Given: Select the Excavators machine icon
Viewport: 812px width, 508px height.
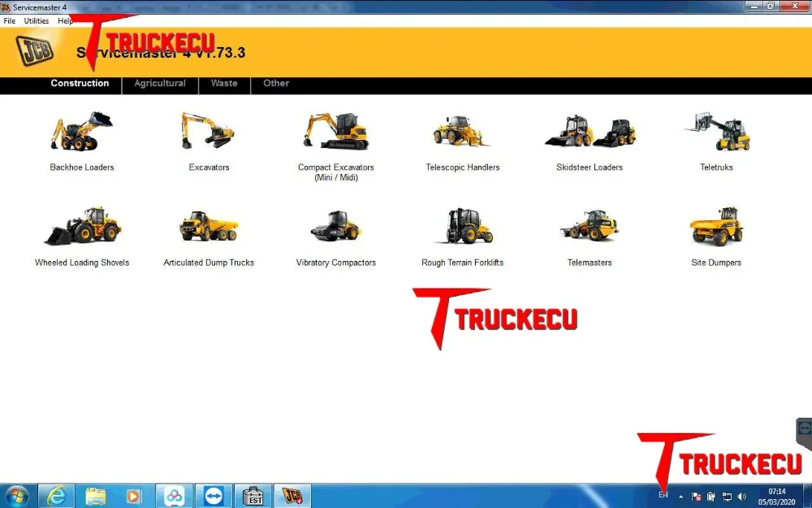Looking at the screenshot, I should pos(208,131).
